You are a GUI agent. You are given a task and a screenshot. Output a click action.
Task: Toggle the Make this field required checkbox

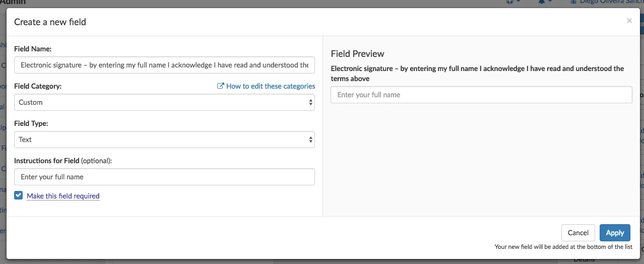pos(19,195)
